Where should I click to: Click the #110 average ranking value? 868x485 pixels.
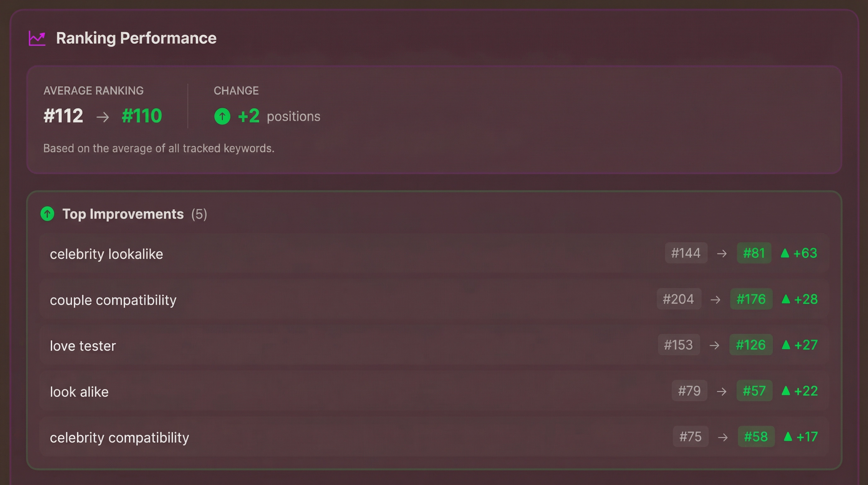click(142, 116)
